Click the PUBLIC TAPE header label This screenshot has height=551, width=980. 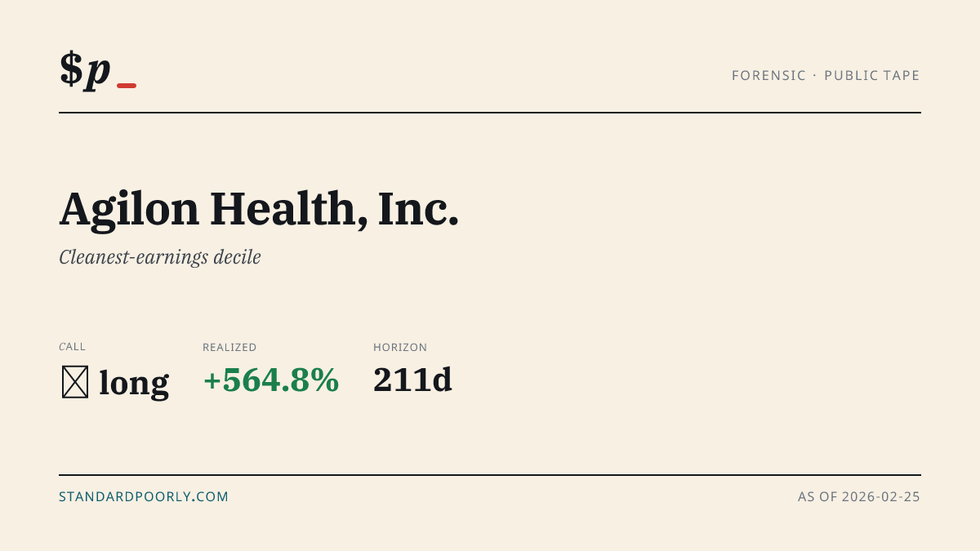[x=872, y=75]
